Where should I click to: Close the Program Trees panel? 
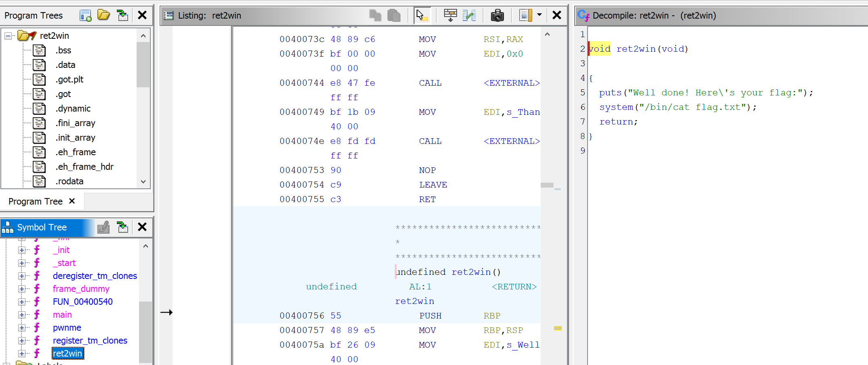142,15
